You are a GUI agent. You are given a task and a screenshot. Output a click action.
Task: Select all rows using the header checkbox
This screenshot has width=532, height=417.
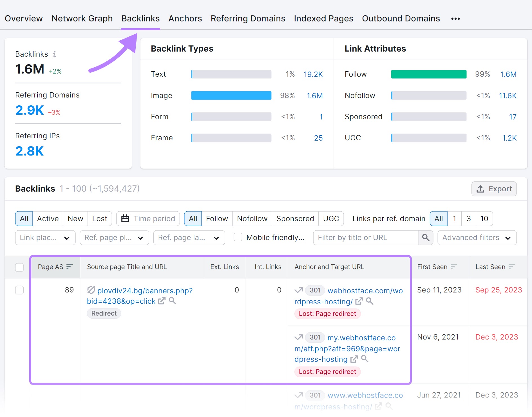click(19, 267)
